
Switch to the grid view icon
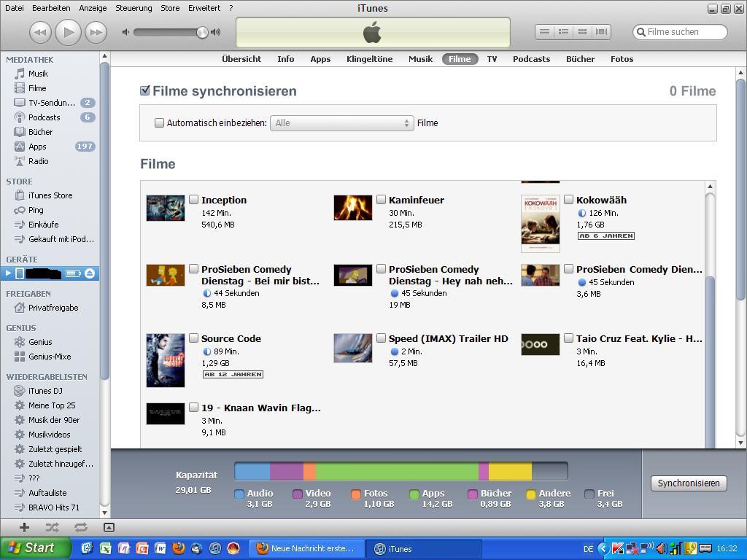[582, 32]
